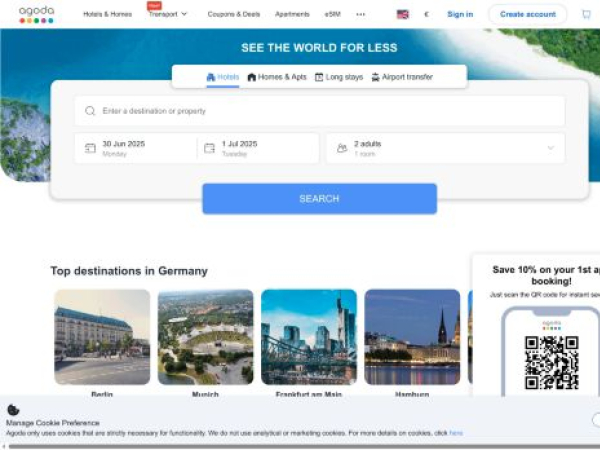Expand the Transport dropdown menu
The image size is (600, 450).
pyautogui.click(x=168, y=15)
